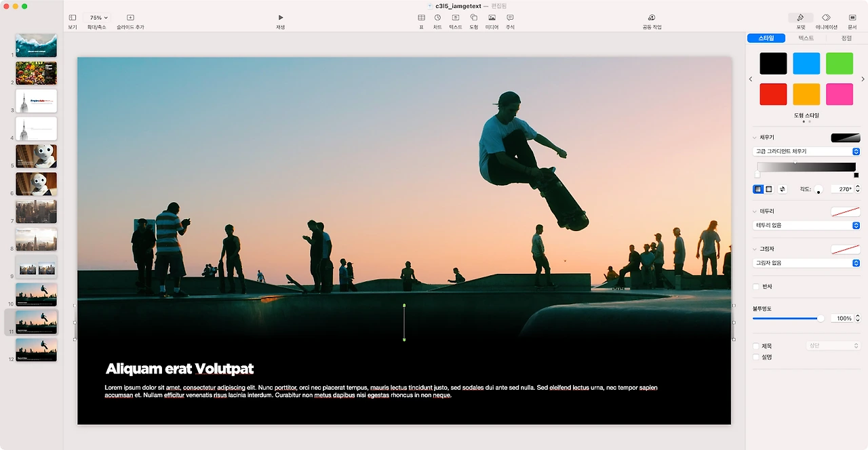Screen dimensions: 868x450
Task: Collapse the 테두리 border section
Action: coord(755,211)
